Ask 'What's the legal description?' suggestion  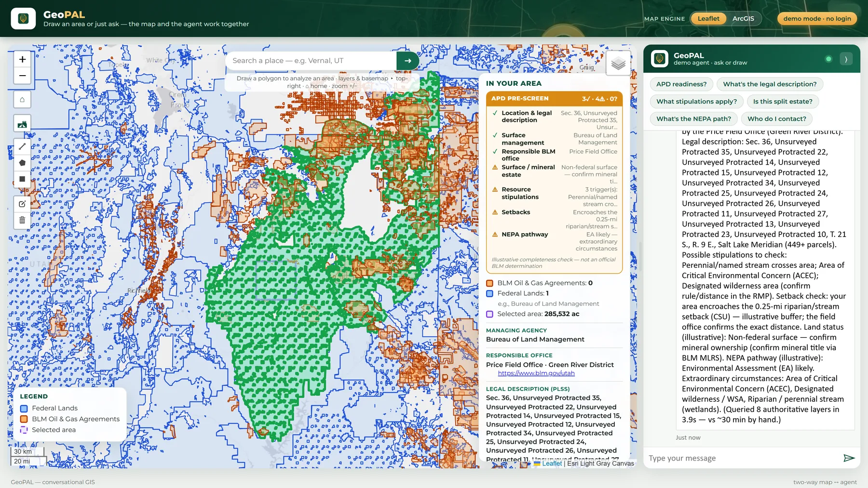770,84
